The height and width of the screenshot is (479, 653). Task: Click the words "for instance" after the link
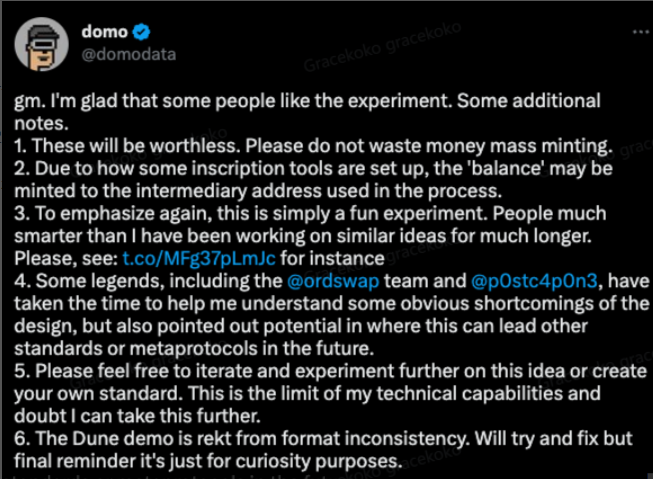tap(332, 259)
